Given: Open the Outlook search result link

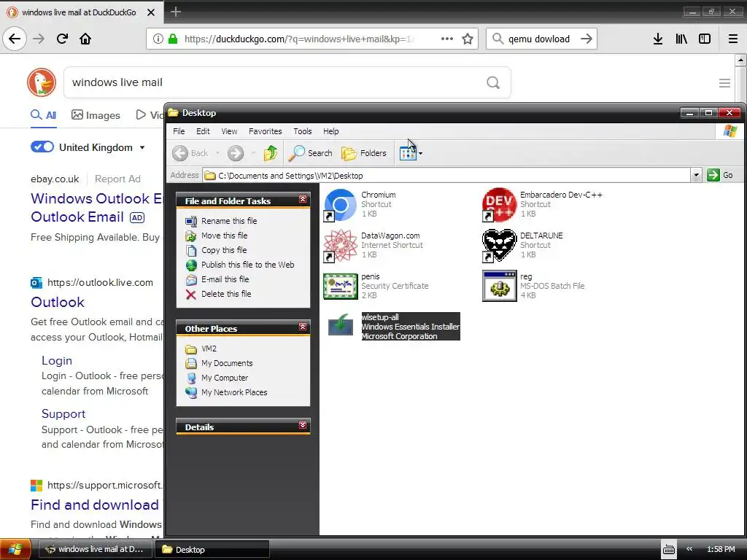Looking at the screenshot, I should pos(58,302).
